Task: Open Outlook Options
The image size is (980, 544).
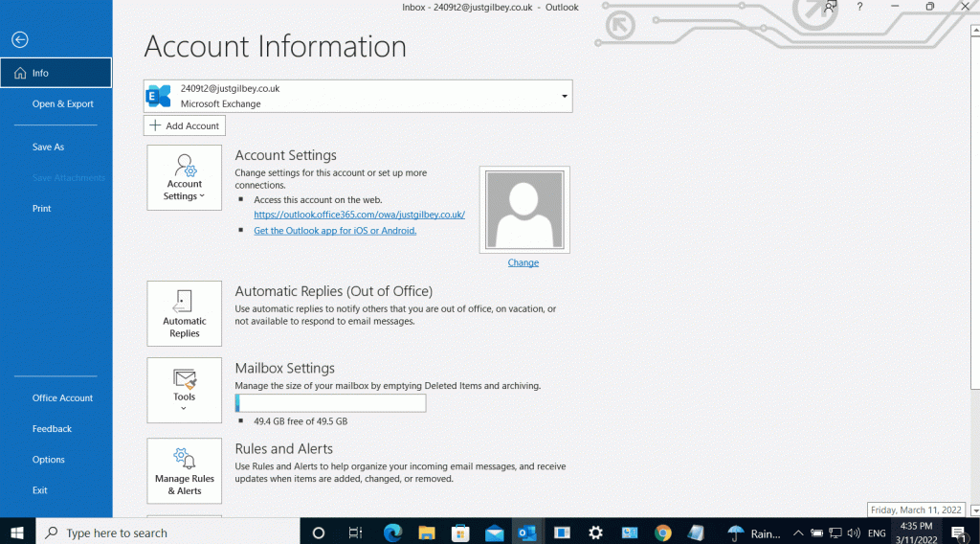Action: tap(48, 459)
